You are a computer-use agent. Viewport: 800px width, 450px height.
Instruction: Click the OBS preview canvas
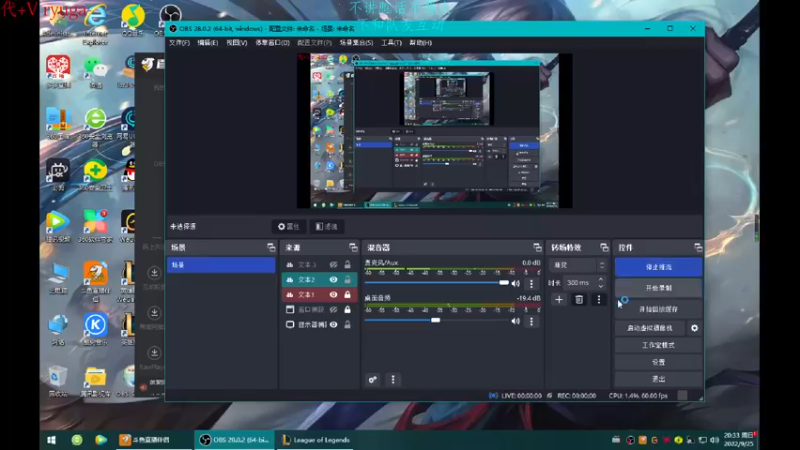(x=435, y=131)
